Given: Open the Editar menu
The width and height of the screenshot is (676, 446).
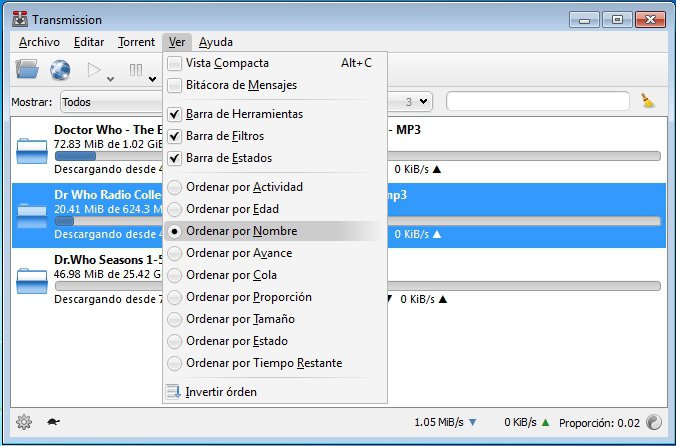Looking at the screenshot, I should coord(89,42).
